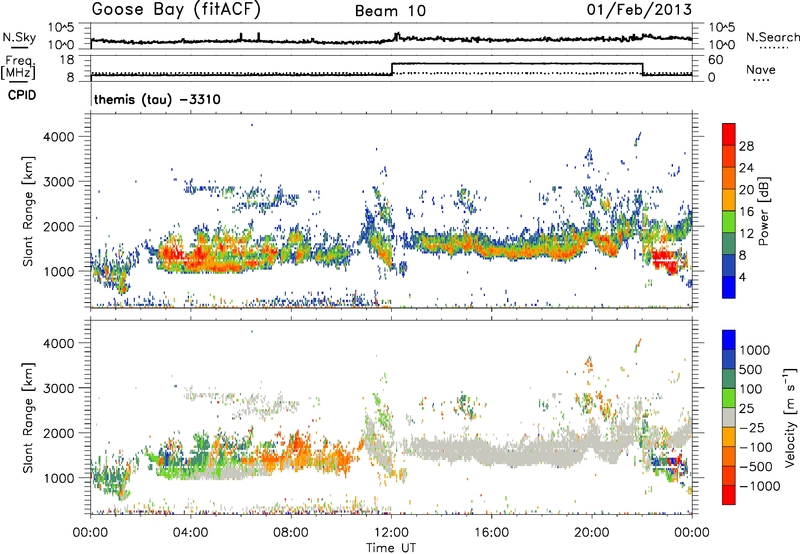Click the '20:00' time axis tick label
Viewport: 800px width, 554px height.
592,533
